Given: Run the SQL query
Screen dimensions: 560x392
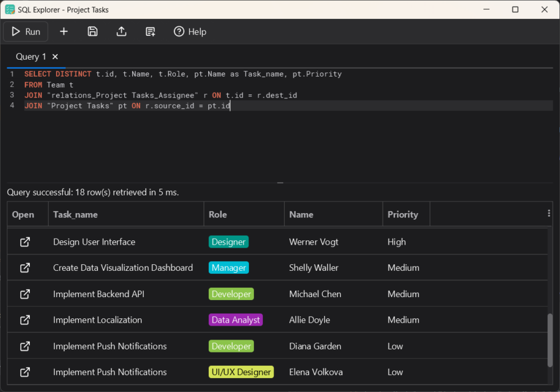Looking at the screenshot, I should click(x=25, y=31).
